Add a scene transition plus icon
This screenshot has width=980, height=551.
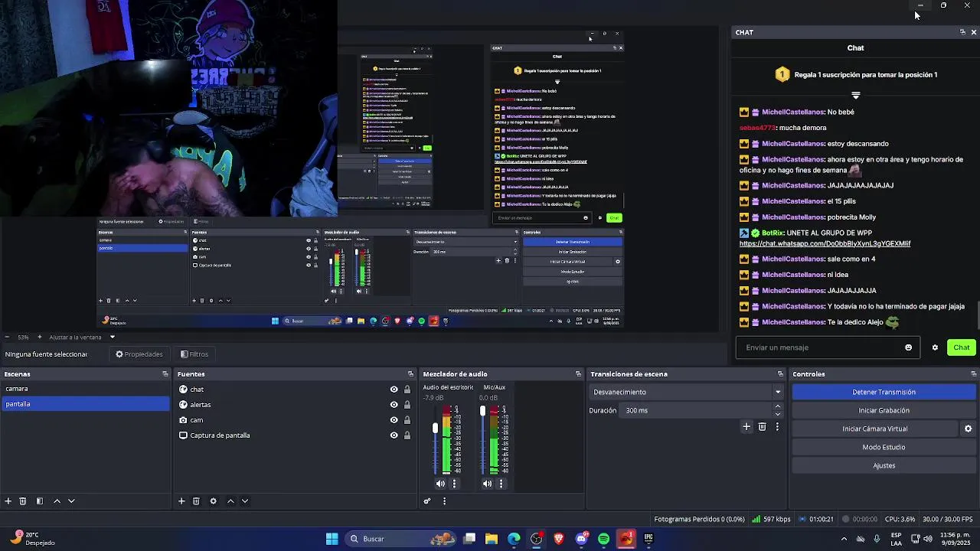coord(746,427)
